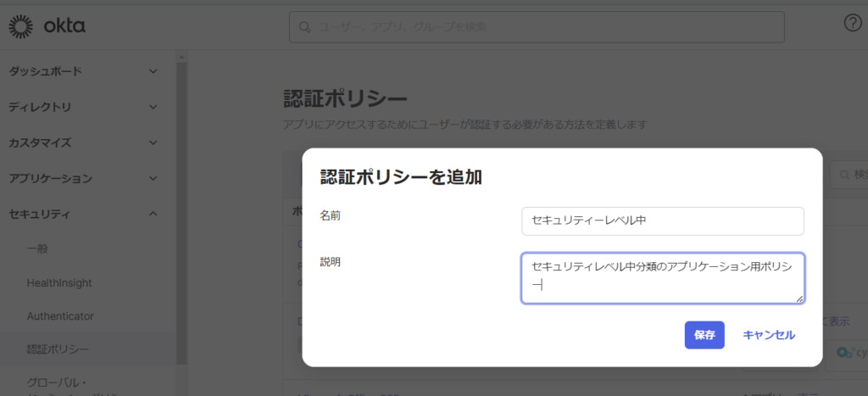
Task: Open Authenticator in the sidebar
Action: [60, 316]
